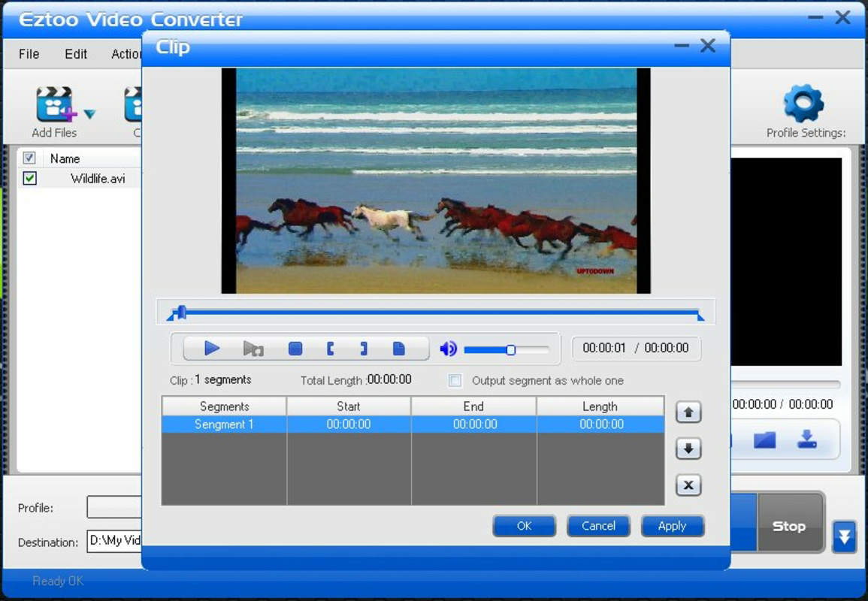868x601 pixels.
Task: Select the Sengment 1 row
Action: pyautogui.click(x=413, y=424)
